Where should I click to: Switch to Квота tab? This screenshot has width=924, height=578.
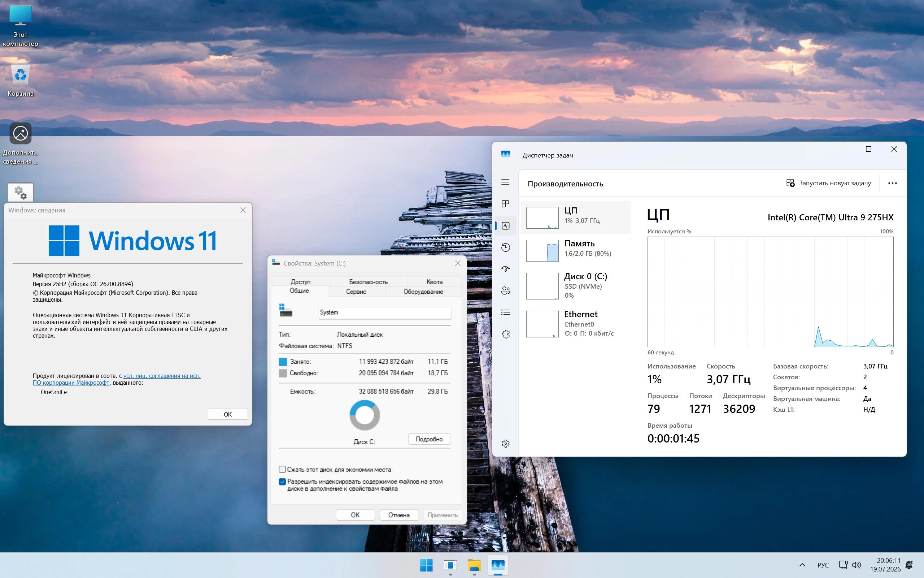[435, 282]
